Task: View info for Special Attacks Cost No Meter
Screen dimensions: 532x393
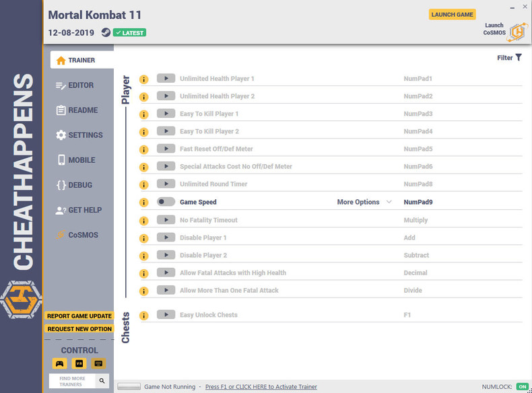Action: pyautogui.click(x=144, y=167)
